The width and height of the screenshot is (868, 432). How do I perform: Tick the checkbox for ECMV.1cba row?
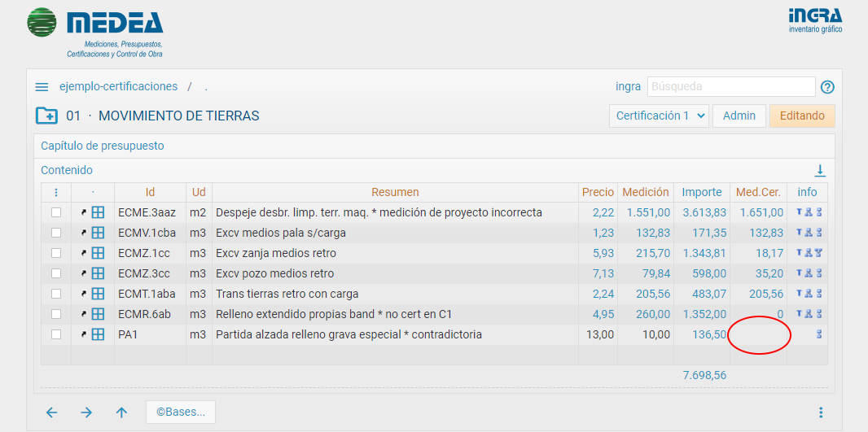tap(56, 233)
